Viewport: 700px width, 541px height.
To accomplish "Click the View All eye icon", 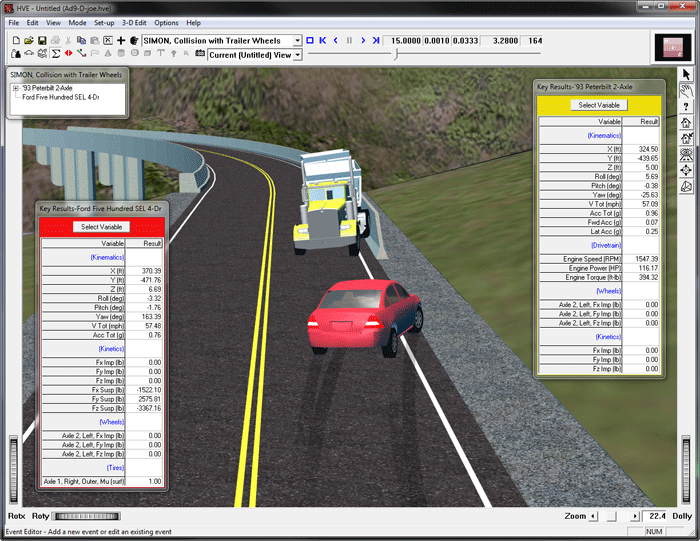I will 687,154.
